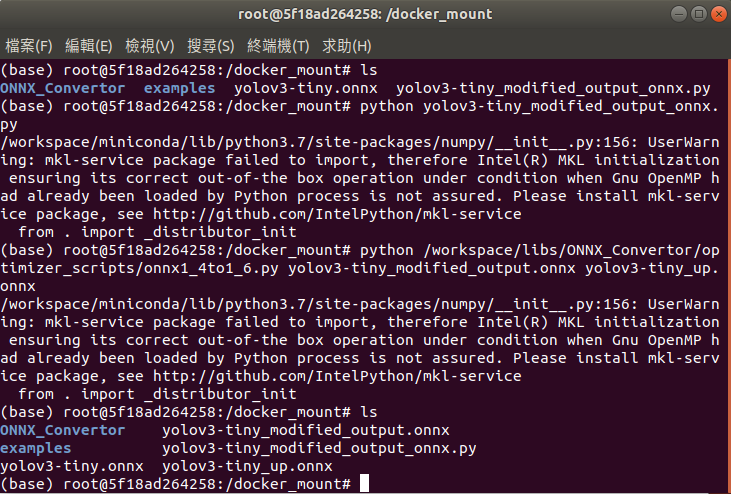Minimize the terminal window
This screenshot has height=494, width=731.
(679, 14)
